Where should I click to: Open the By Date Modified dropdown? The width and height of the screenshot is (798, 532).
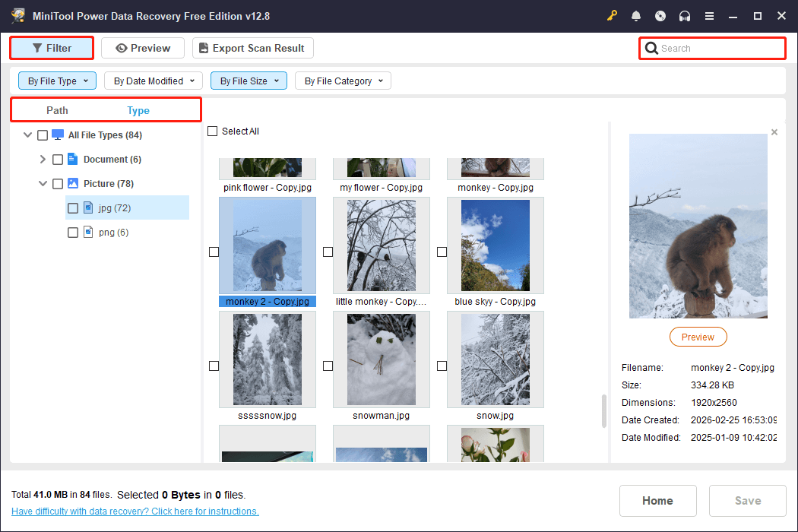tap(154, 81)
